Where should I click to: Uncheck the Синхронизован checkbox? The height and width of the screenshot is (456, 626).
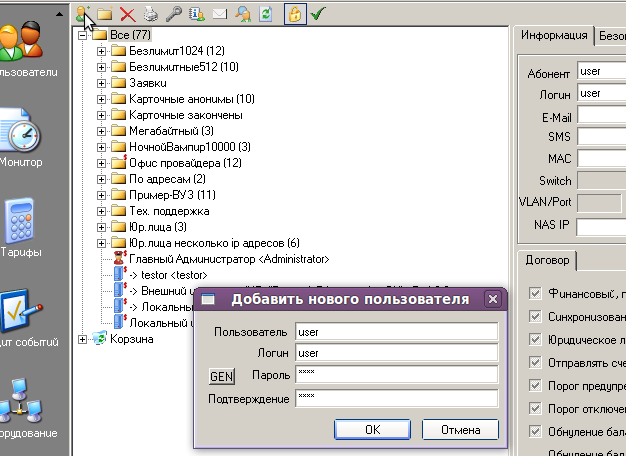click(535, 316)
